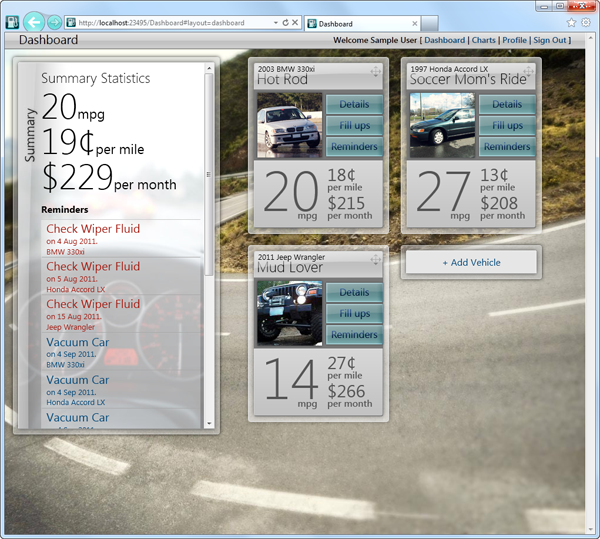Select the Dashboard browser tab
600x539 pixels.
(x=362, y=24)
